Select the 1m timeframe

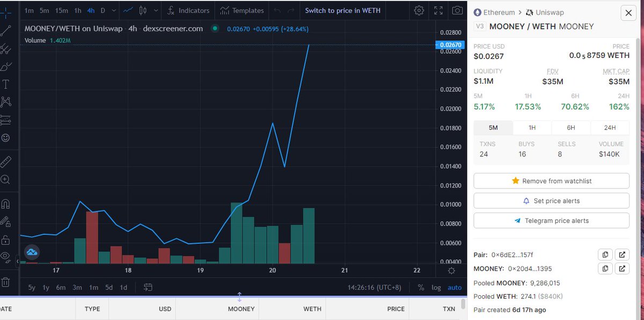click(x=29, y=10)
